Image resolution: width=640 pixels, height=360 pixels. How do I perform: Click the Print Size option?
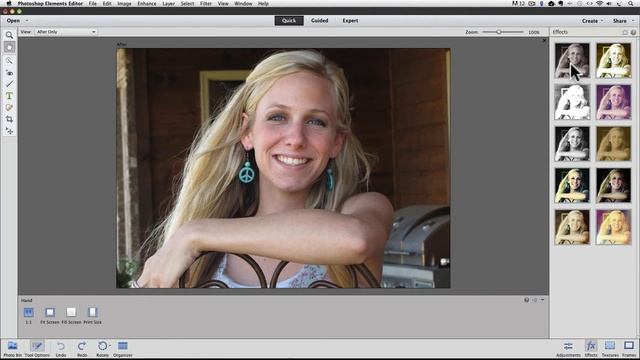(x=93, y=315)
